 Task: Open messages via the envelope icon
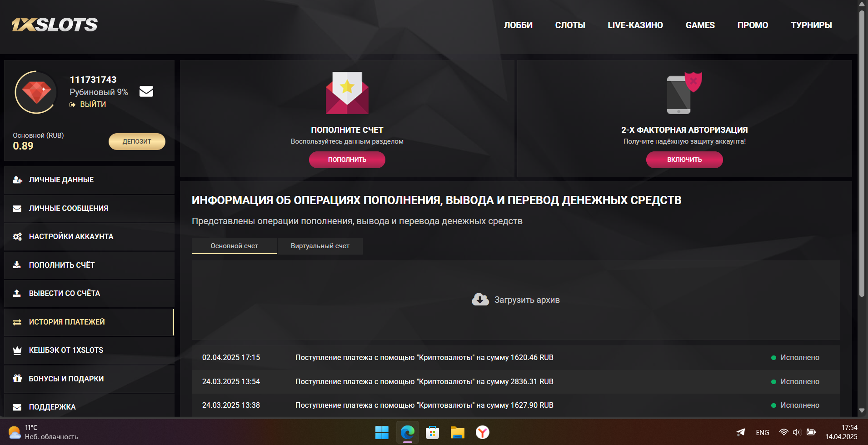tap(146, 91)
